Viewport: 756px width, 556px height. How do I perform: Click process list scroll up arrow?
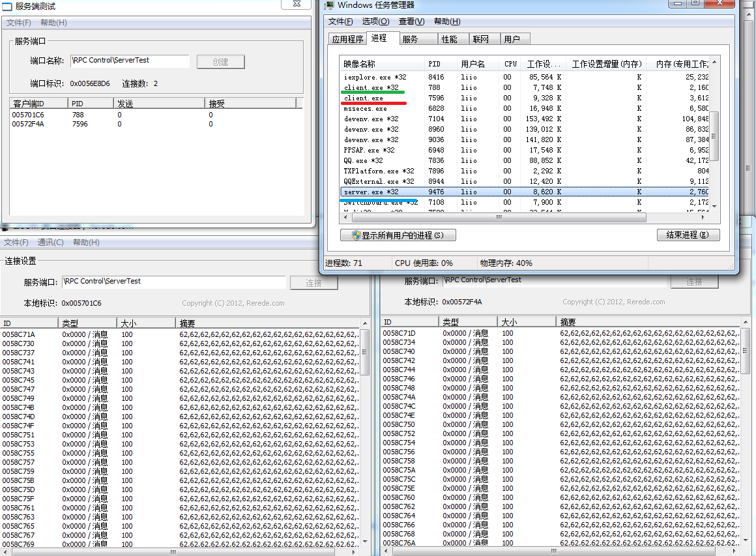[x=714, y=62]
